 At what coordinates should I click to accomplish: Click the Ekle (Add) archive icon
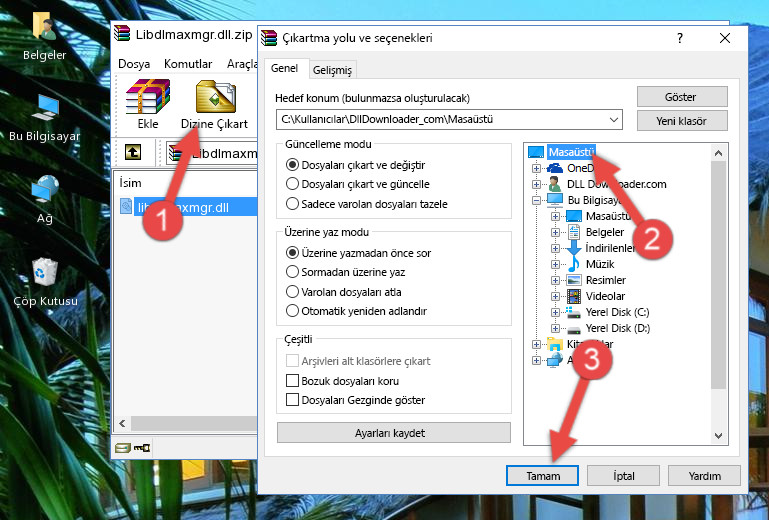(148, 104)
